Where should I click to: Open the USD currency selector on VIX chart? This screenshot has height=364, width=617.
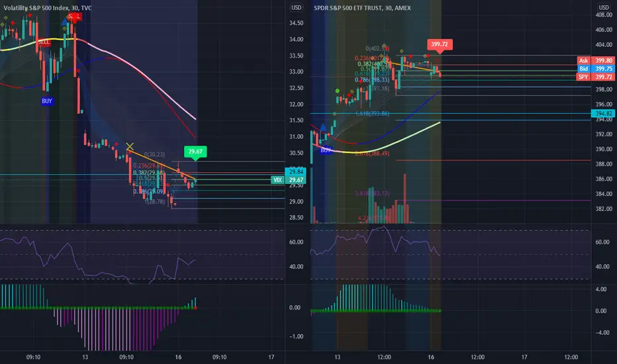click(297, 7)
